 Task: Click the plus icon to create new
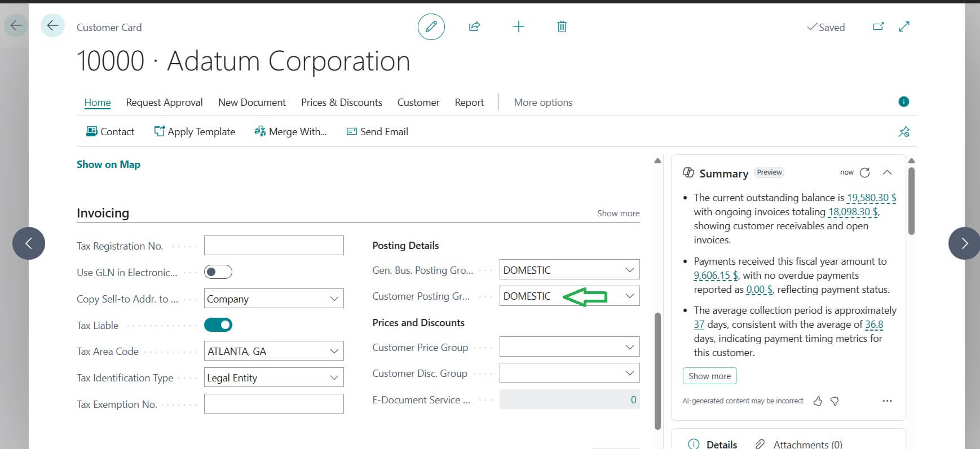pos(518,26)
